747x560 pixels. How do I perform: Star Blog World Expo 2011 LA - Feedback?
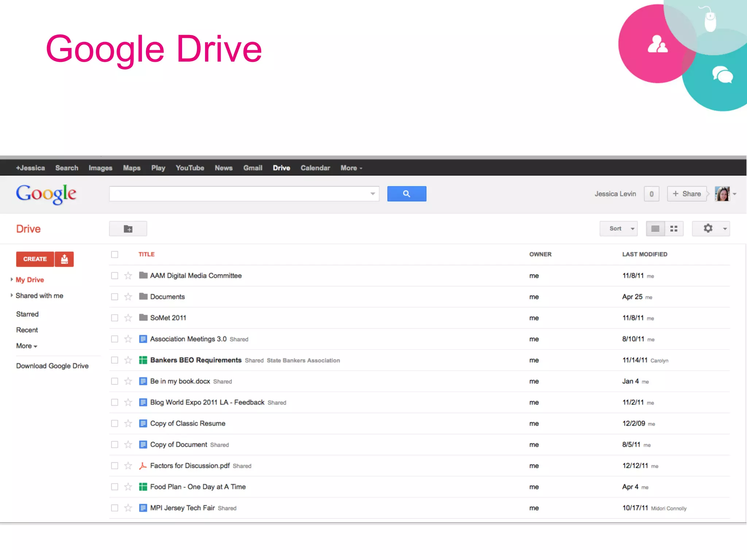128,402
